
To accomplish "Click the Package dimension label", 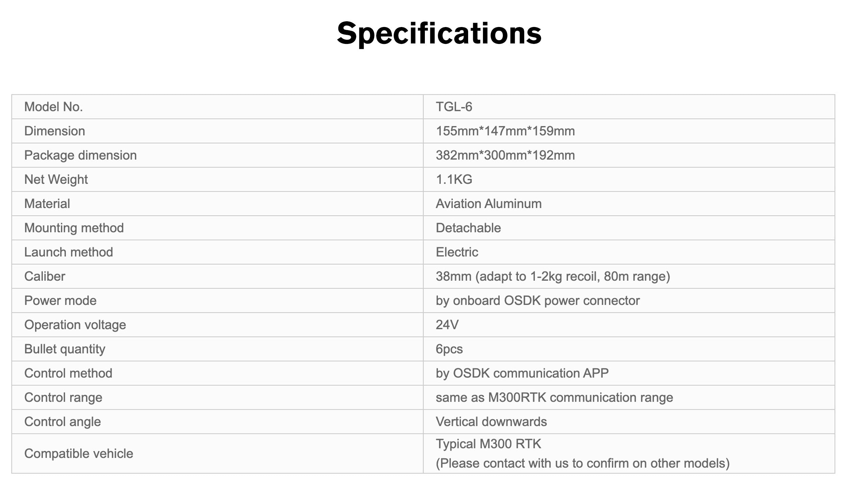I will tap(80, 155).
